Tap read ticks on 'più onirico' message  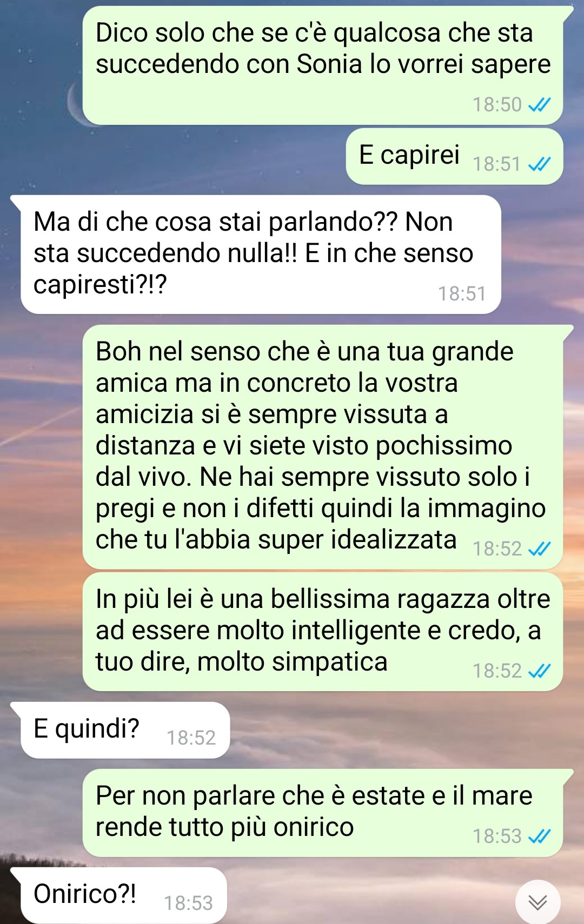[539, 836]
